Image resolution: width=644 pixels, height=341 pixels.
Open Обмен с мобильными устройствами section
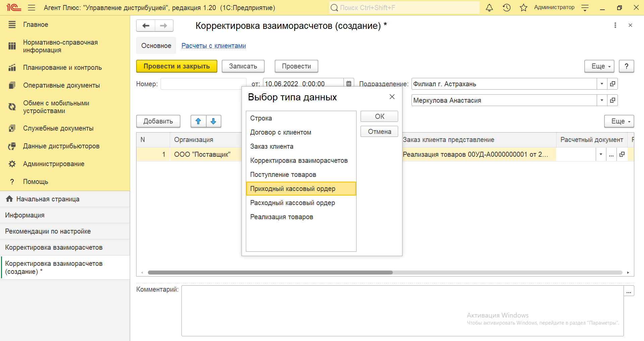(x=65, y=107)
